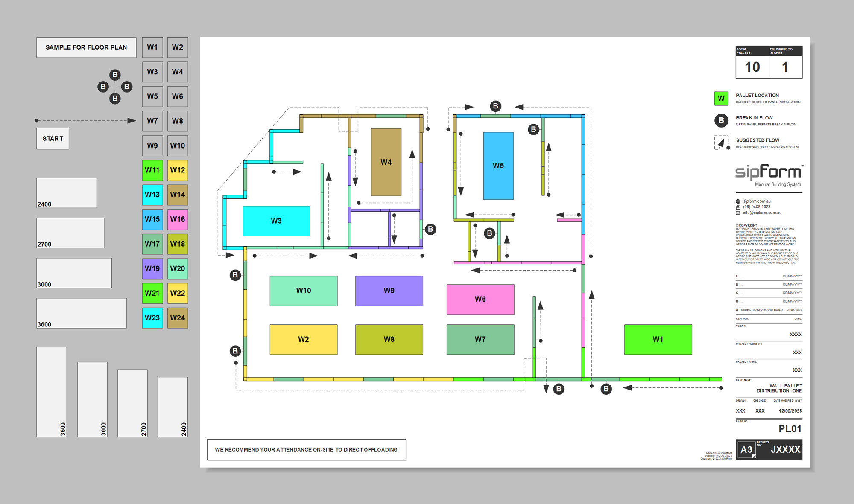Viewport: 854px width, 504px height.
Task: Select the blue W5 pallet on plan
Action: tap(498, 166)
